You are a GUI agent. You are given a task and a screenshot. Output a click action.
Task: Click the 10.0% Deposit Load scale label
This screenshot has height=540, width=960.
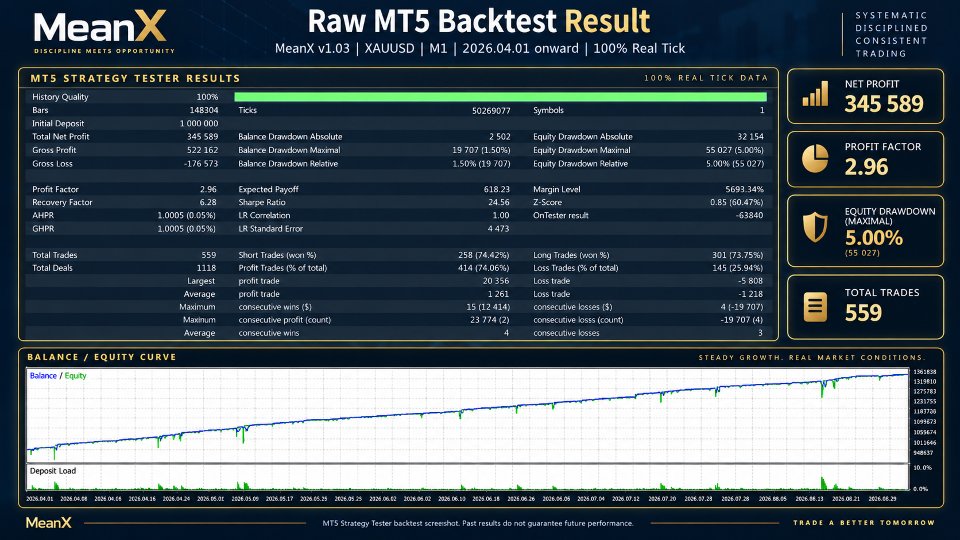[x=922, y=468]
